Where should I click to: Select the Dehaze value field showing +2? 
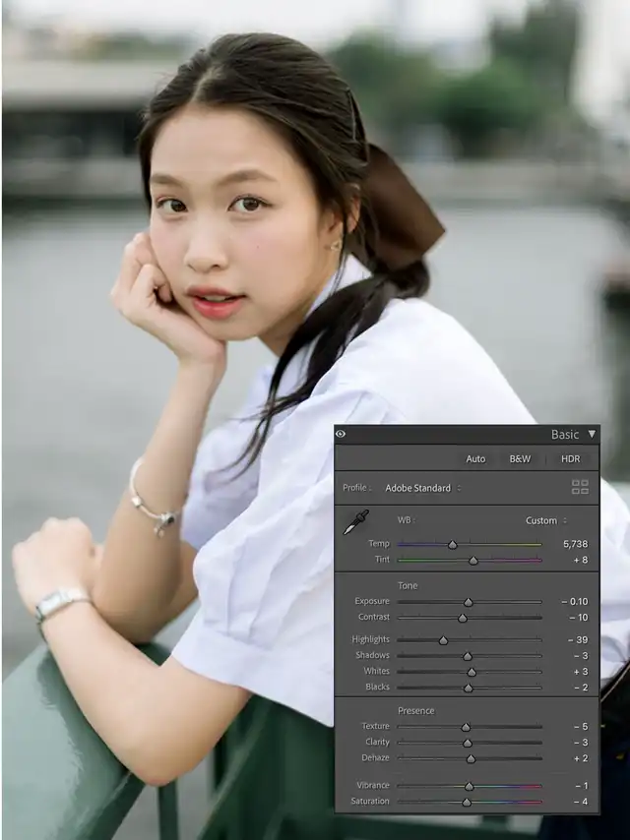(580, 757)
